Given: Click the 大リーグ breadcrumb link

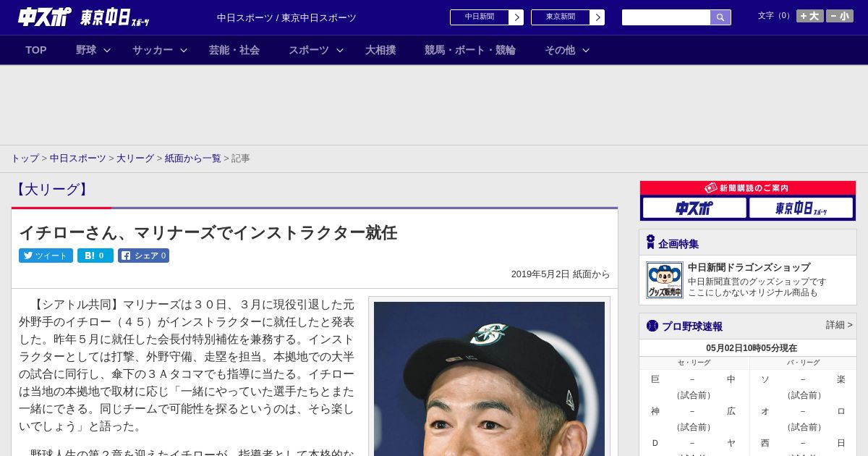Looking at the screenshot, I should [x=135, y=158].
